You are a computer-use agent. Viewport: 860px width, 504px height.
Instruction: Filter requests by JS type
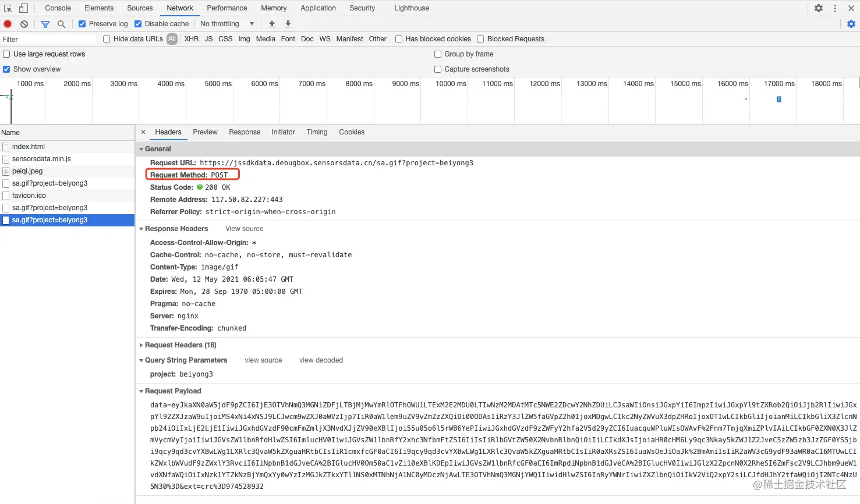click(208, 39)
